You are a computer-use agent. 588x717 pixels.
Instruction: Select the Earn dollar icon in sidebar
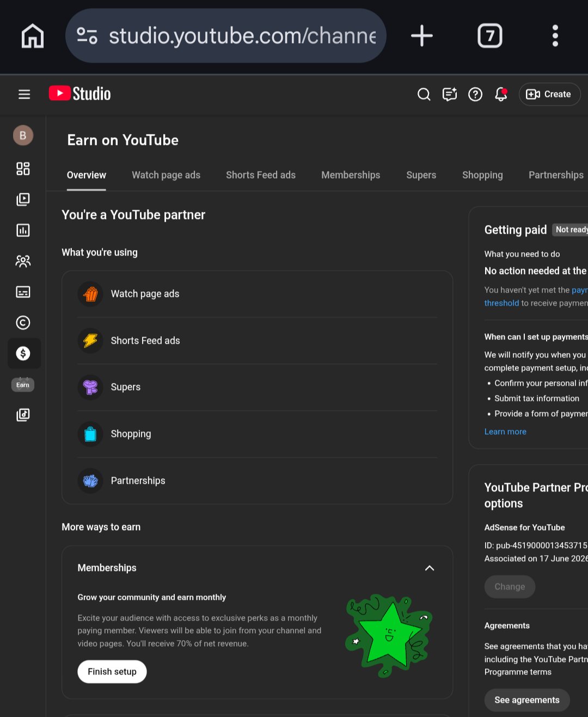click(24, 354)
